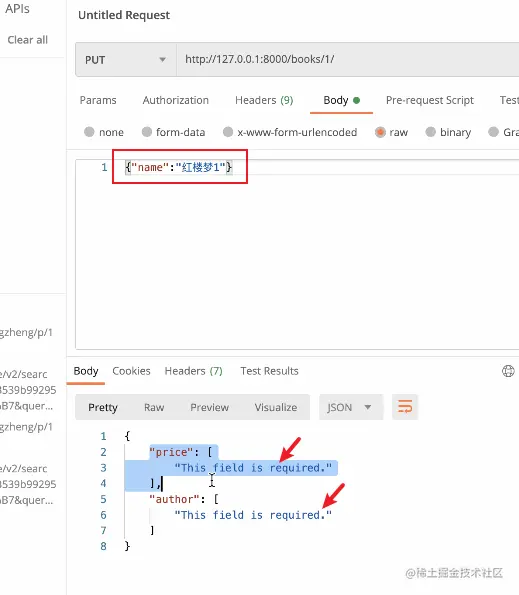This screenshot has width=519, height=595.
Task: Open the response Cookies tab
Action: point(131,371)
